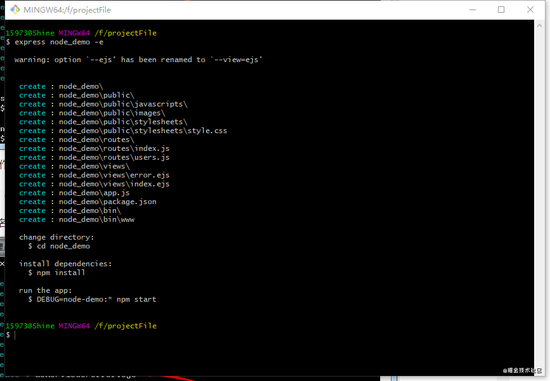Click the scrollbar up arrow
This screenshot has width=550, height=381.
point(539,25)
